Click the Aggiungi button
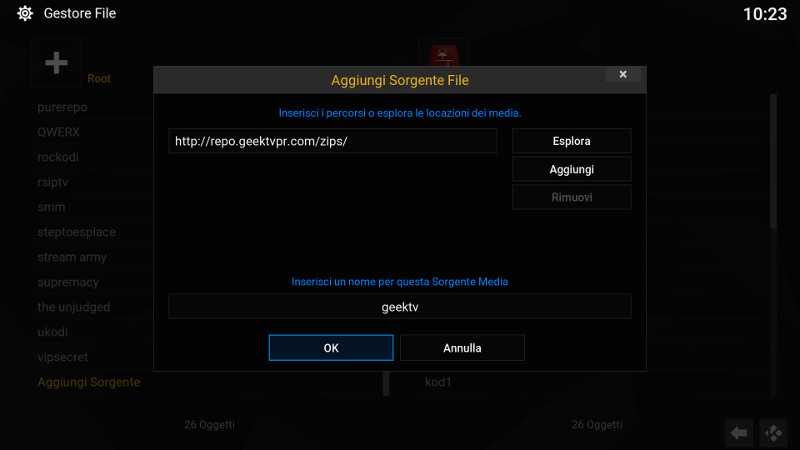Viewport: 800px width, 450px height. pos(571,169)
